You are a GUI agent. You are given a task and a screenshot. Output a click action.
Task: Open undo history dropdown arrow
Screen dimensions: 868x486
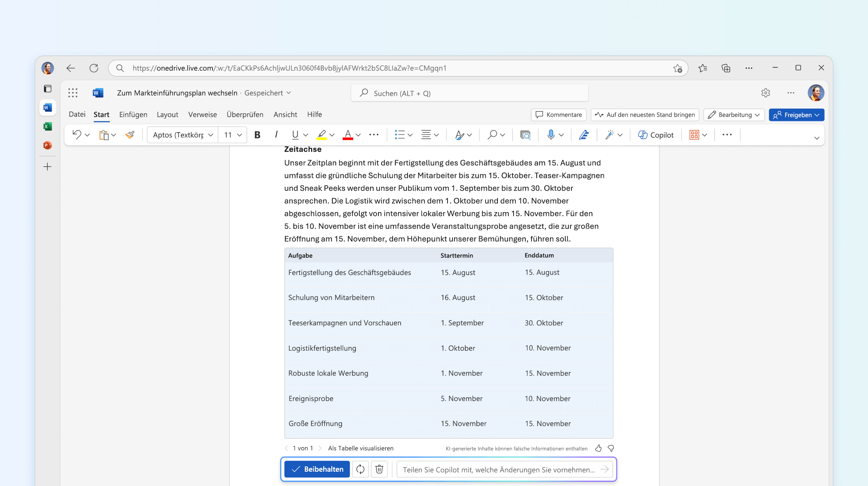pyautogui.click(x=87, y=135)
